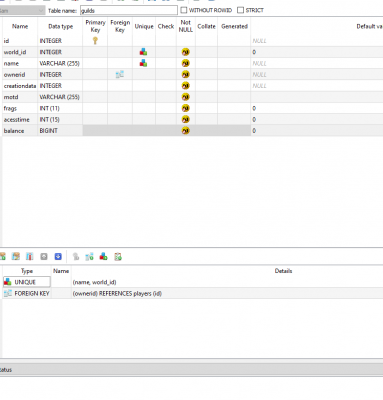Click the INT (15) data type cell

tap(60, 119)
